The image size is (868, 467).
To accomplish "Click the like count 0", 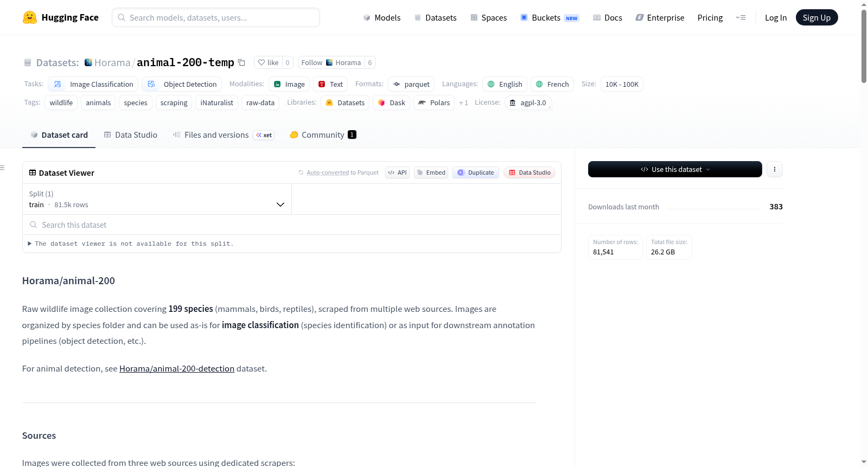I will point(288,62).
